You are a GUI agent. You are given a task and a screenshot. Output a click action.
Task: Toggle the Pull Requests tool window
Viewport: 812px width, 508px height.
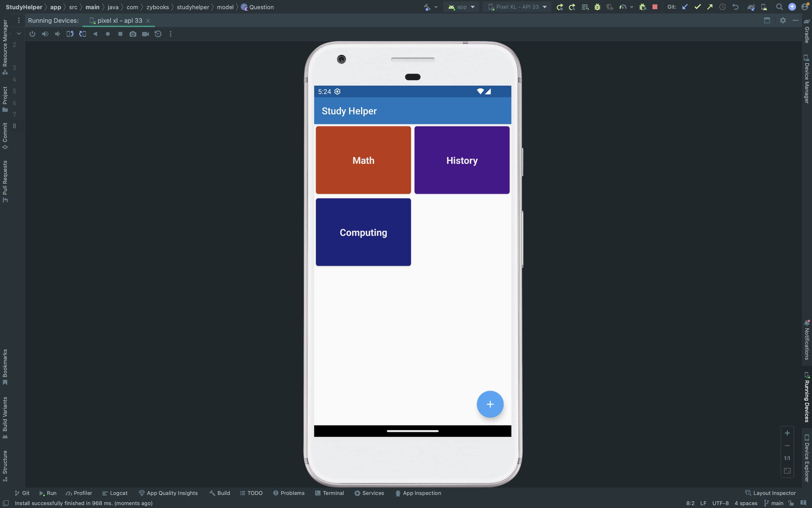tap(5, 181)
